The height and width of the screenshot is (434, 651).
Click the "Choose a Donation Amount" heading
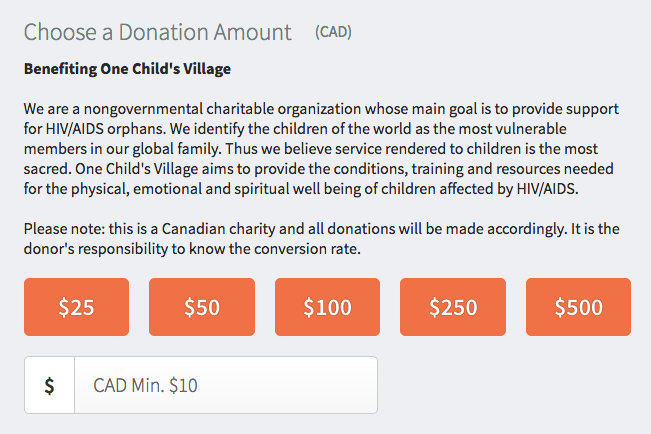point(158,32)
